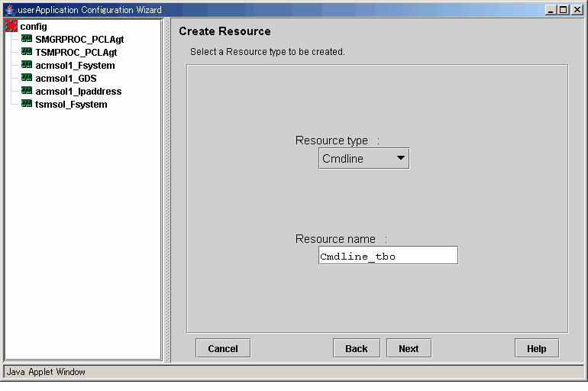Open the Resource type Cmdline dropdown
This screenshot has height=391, width=588.
(x=363, y=159)
